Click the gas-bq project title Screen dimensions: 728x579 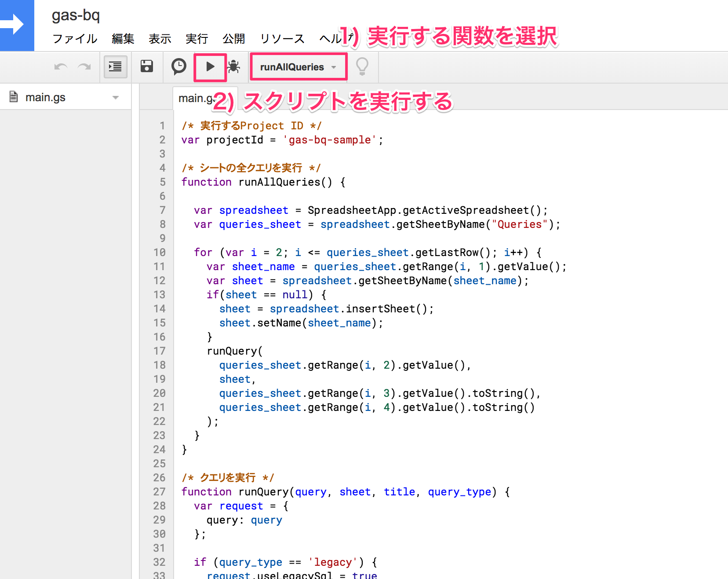[x=76, y=16]
